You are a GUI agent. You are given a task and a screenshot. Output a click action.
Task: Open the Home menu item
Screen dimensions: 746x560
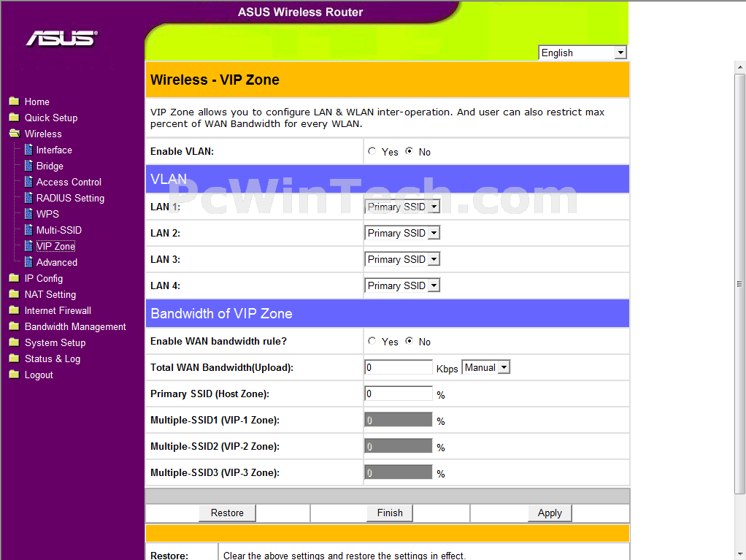pyautogui.click(x=37, y=101)
